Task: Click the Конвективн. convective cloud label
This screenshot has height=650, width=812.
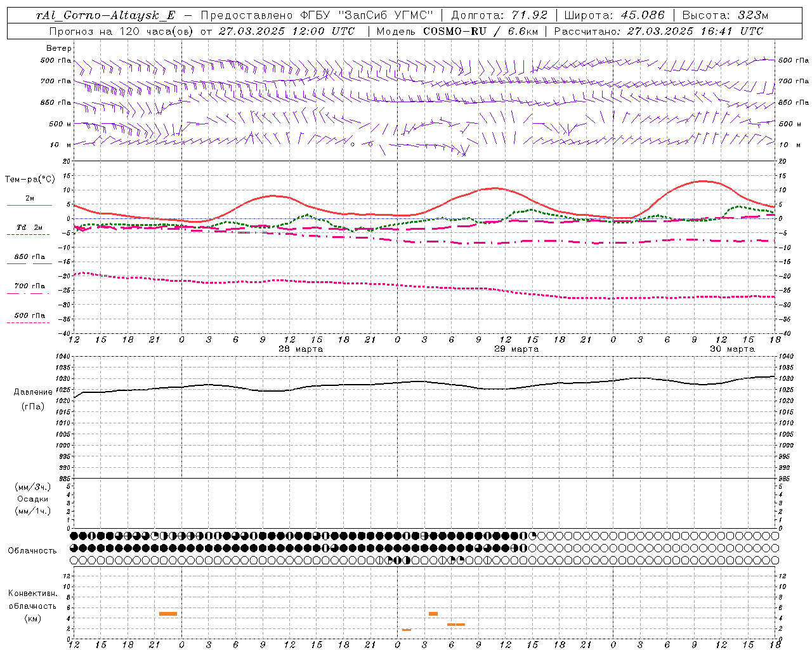Action: 33,594
